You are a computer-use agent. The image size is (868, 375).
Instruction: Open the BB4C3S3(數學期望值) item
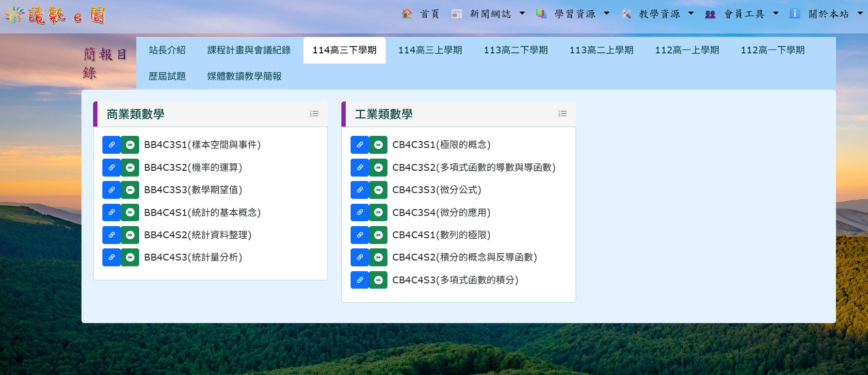click(193, 190)
